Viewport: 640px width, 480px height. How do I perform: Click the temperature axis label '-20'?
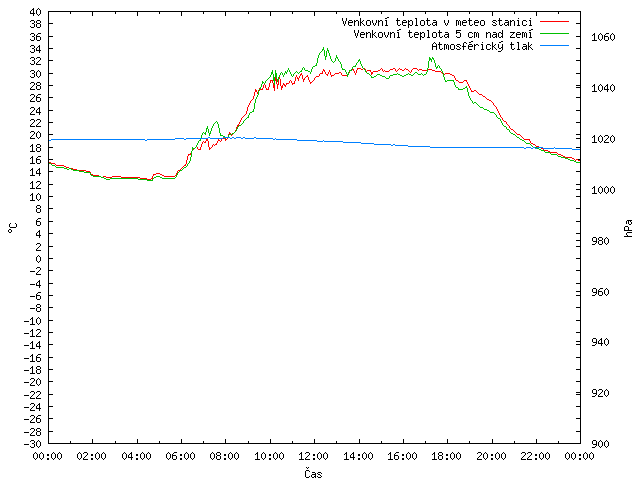coord(33,382)
